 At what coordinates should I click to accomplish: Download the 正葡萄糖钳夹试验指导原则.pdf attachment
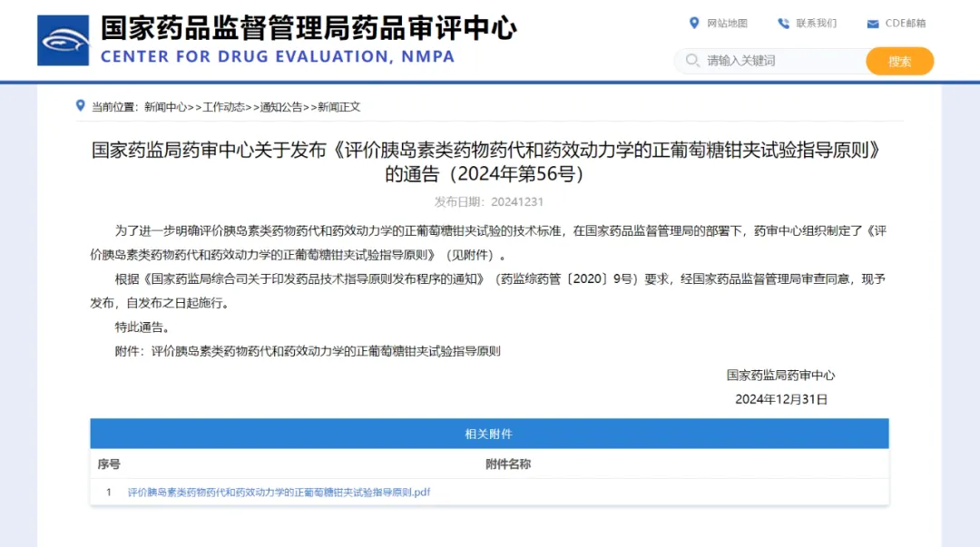[279, 493]
